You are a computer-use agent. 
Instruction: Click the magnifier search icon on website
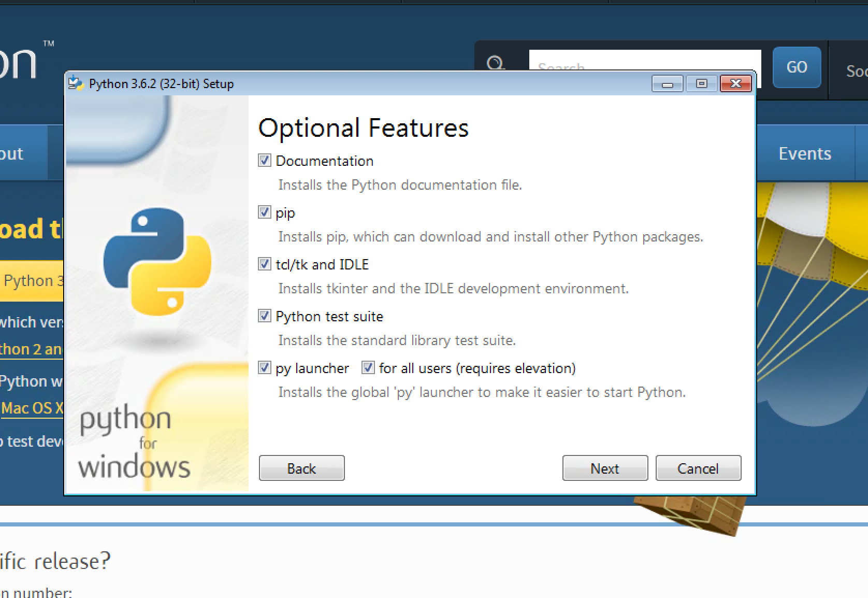click(x=496, y=64)
